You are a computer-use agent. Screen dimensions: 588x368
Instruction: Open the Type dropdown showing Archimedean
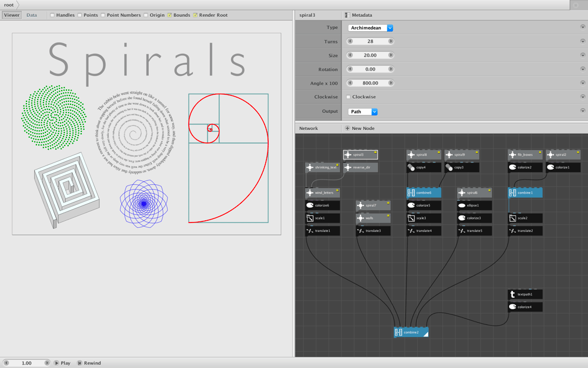(x=370, y=28)
